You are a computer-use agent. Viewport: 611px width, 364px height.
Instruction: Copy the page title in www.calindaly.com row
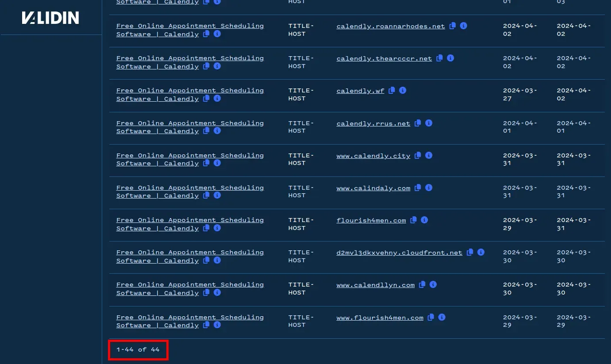(206, 195)
